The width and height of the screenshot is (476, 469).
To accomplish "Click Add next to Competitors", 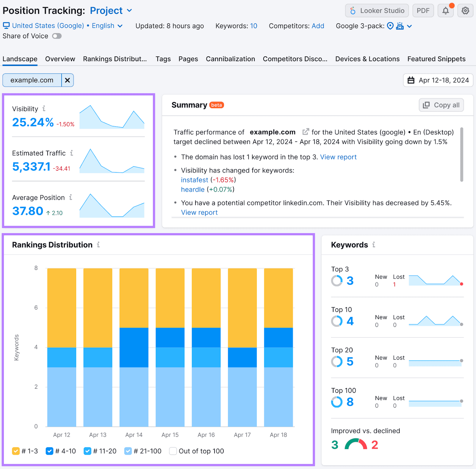I will tap(318, 26).
